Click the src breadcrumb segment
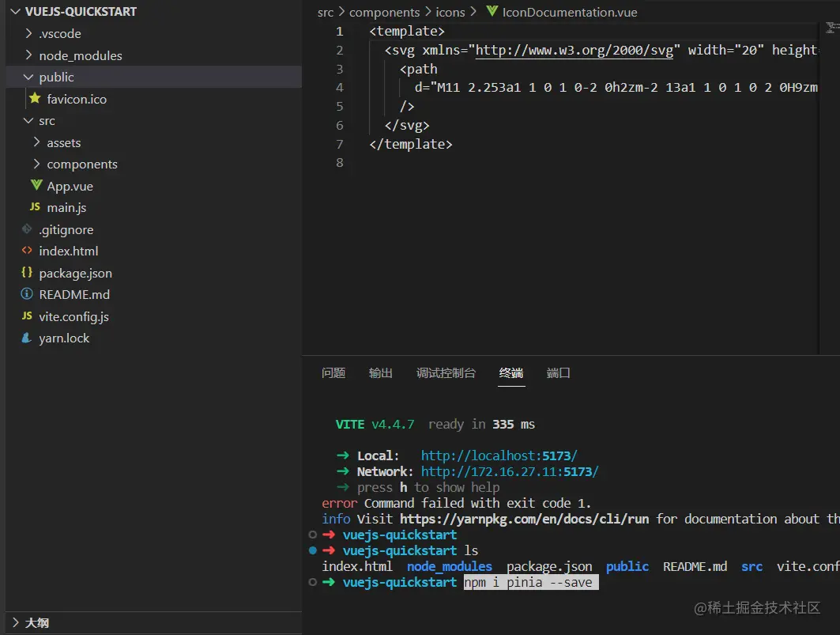The image size is (840, 635). click(x=326, y=13)
